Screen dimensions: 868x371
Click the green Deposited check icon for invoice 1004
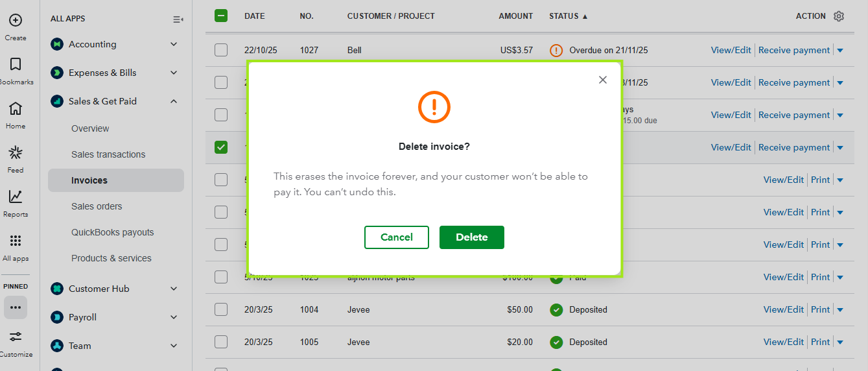[556, 309]
